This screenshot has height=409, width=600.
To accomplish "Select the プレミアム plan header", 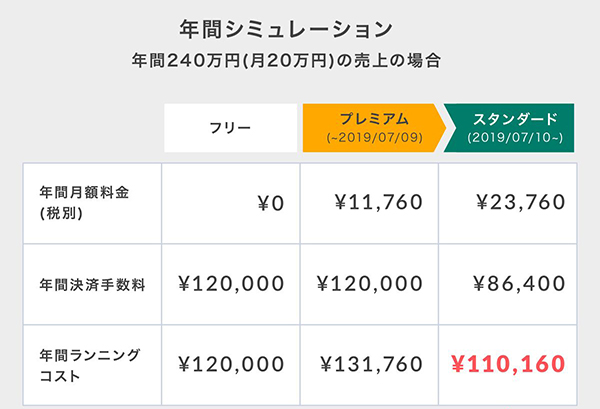I will point(374,128).
